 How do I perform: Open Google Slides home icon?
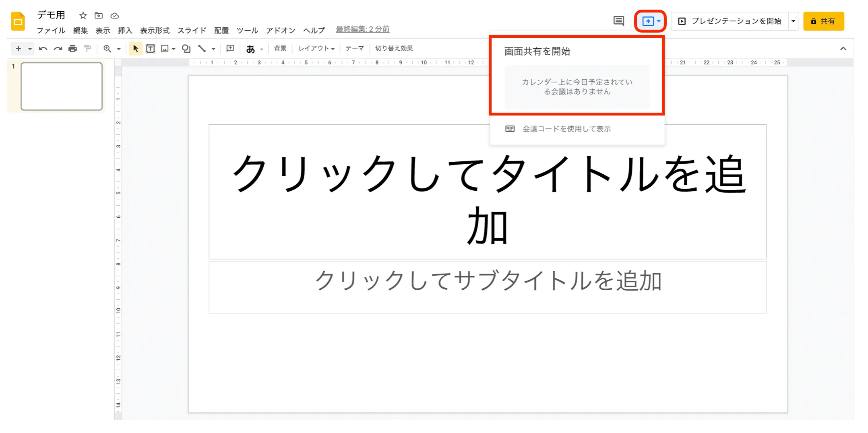click(x=18, y=21)
